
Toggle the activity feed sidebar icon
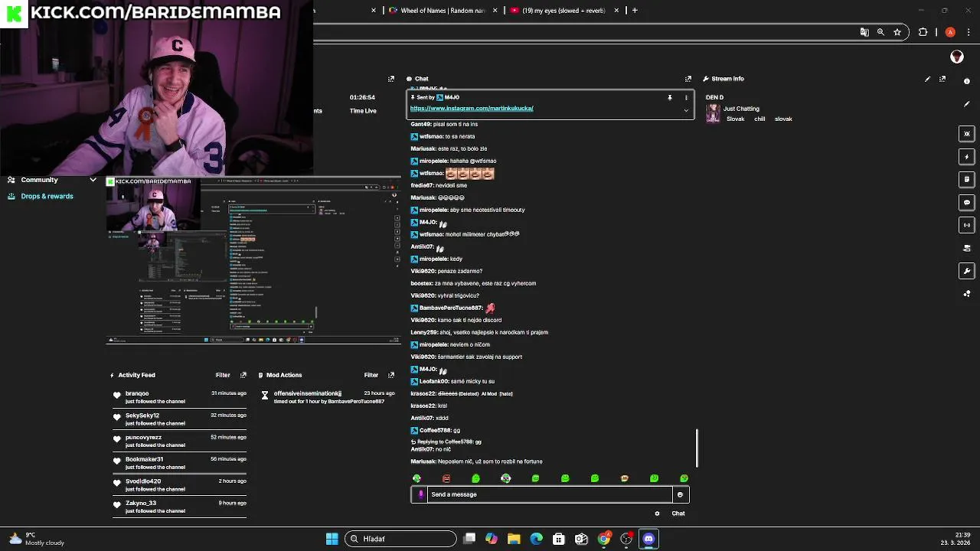pyautogui.click(x=967, y=180)
